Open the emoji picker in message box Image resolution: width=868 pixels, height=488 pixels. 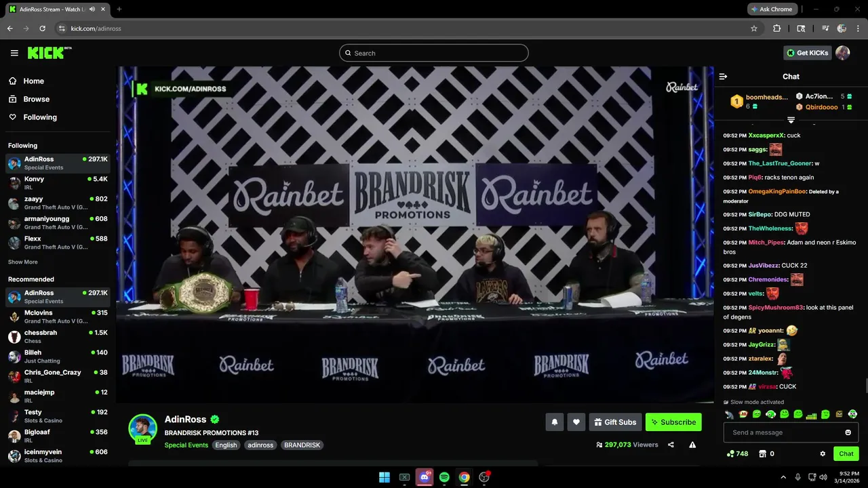tap(848, 432)
